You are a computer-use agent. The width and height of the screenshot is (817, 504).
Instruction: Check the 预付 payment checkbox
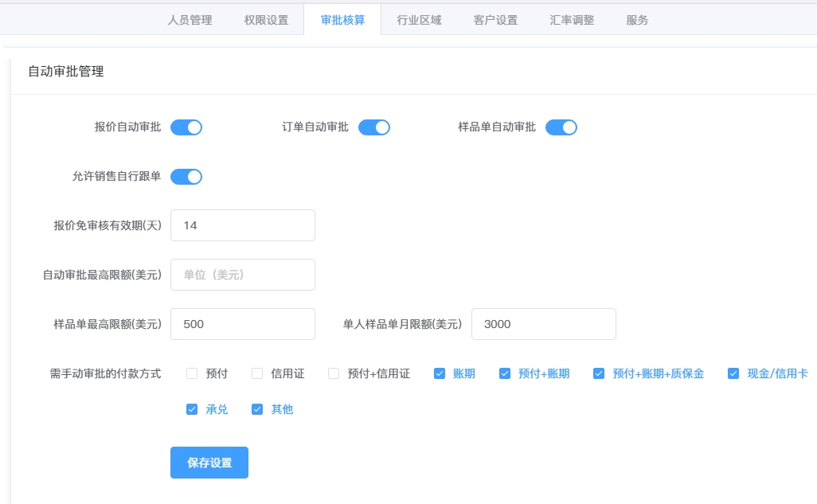pos(192,373)
